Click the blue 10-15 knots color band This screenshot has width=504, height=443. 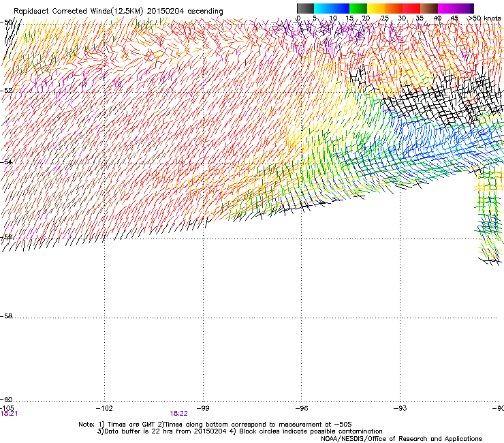341,8
